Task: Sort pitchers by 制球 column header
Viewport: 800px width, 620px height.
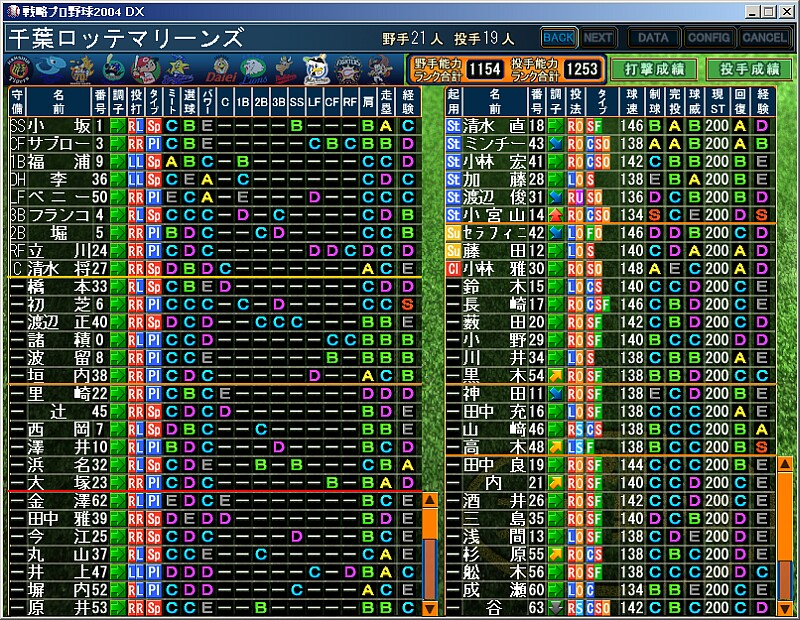Action: 655,102
